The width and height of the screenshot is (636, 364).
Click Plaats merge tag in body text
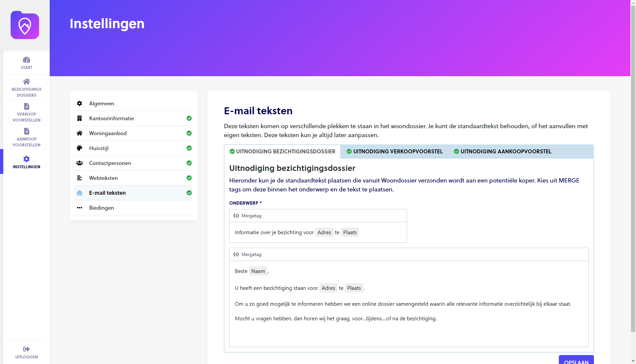tap(354, 288)
